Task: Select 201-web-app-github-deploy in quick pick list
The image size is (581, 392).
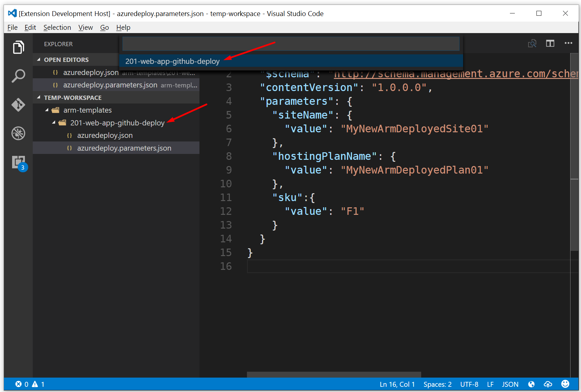Action: click(291, 61)
